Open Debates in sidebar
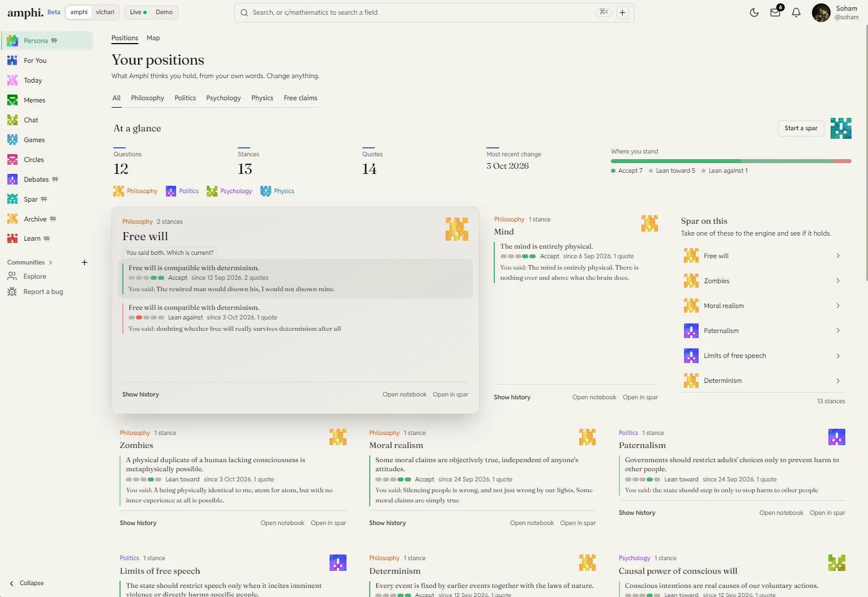 coord(46,180)
